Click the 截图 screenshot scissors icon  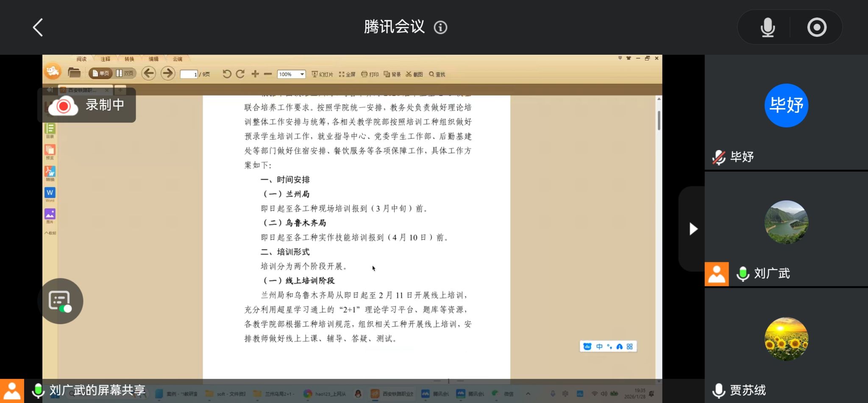pyautogui.click(x=414, y=74)
